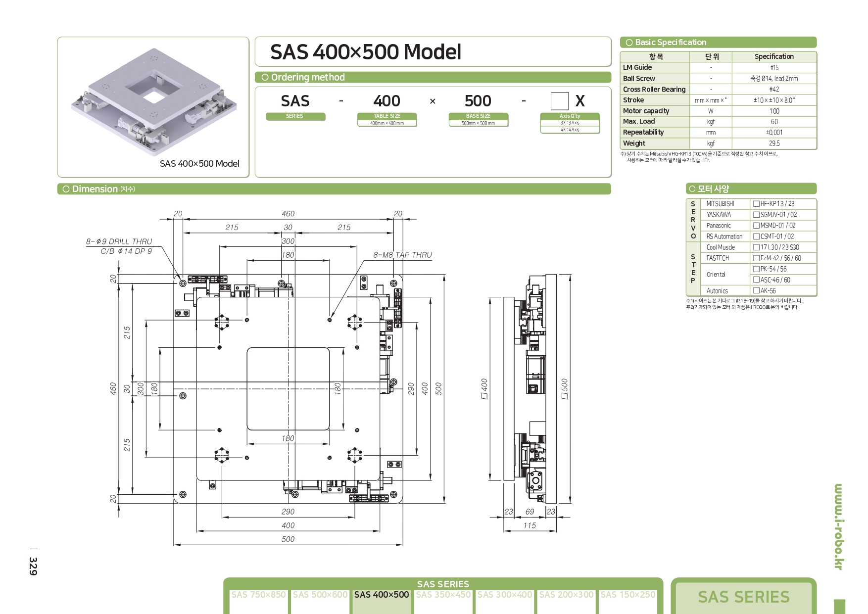
Task: Click the page number 329
Action: (x=33, y=566)
